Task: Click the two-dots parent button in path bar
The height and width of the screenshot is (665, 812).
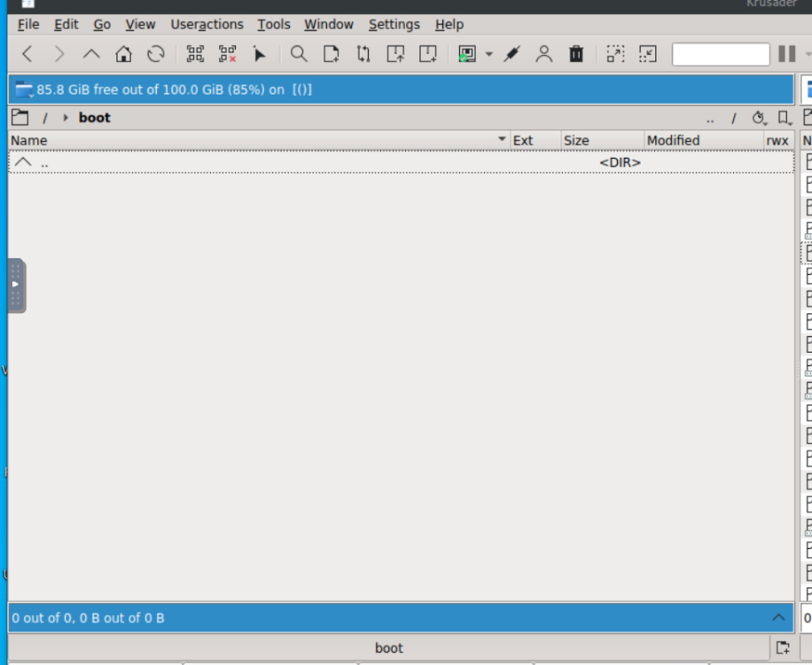Action: tap(710, 118)
